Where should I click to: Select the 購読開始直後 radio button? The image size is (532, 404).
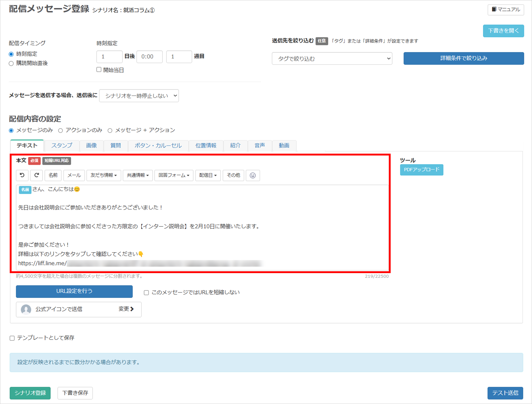[11, 64]
